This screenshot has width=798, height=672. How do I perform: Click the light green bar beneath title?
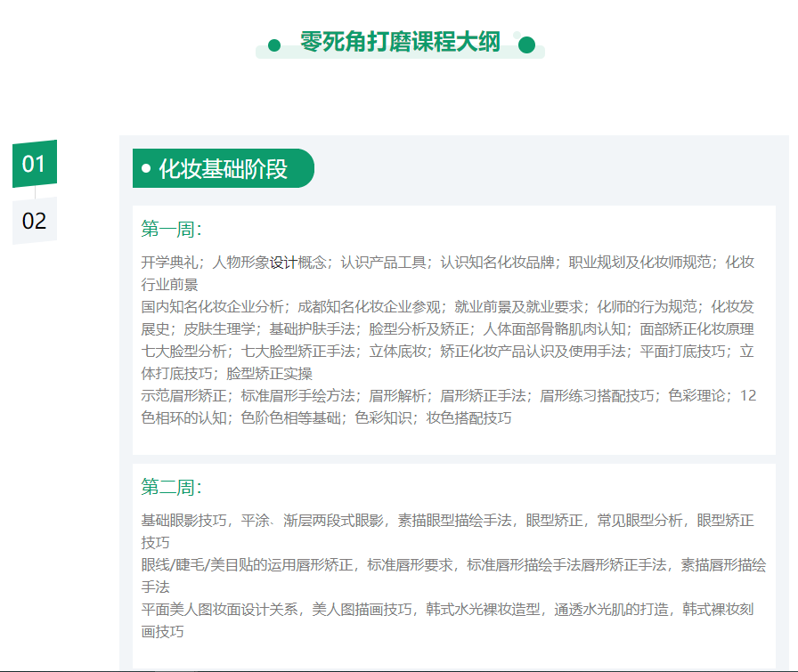click(x=400, y=55)
